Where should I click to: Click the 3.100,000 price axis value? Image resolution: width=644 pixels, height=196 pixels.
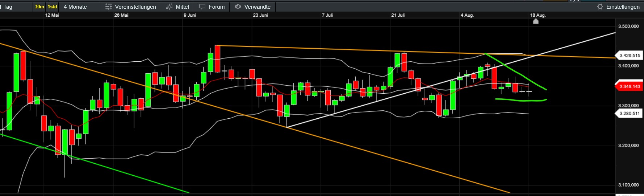[628, 185]
